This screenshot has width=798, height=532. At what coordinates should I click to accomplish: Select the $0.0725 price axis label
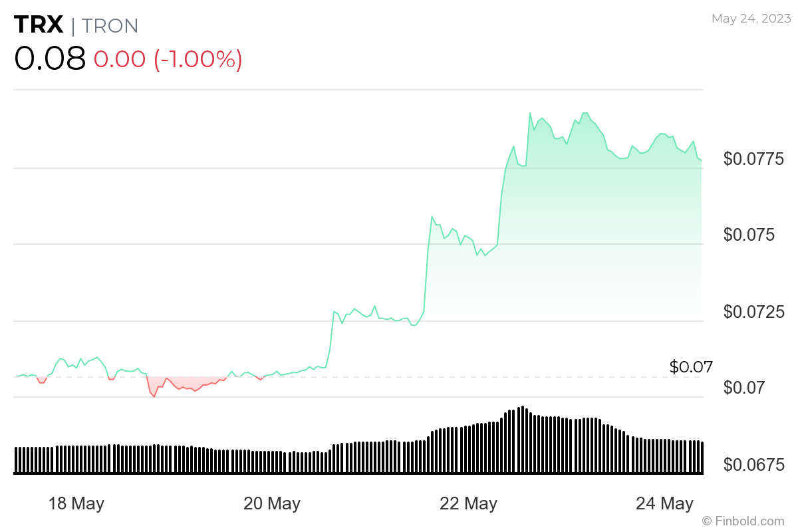pyautogui.click(x=753, y=311)
